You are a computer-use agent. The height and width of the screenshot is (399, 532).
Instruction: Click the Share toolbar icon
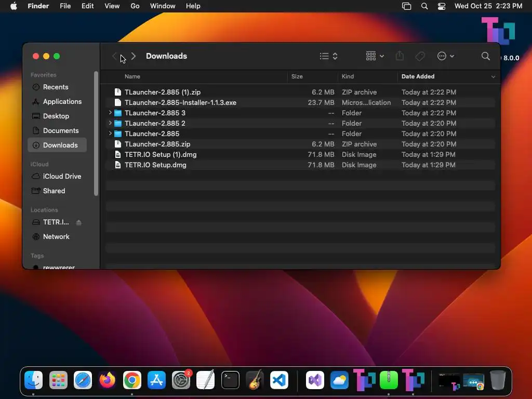coord(400,56)
